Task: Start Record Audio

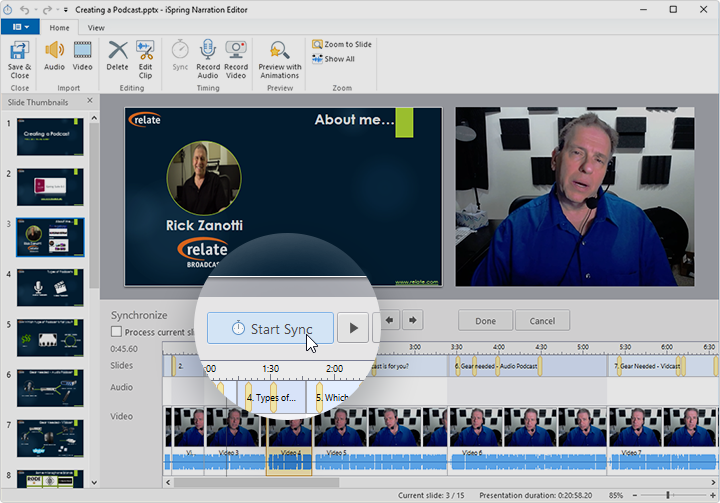Action: click(x=208, y=60)
